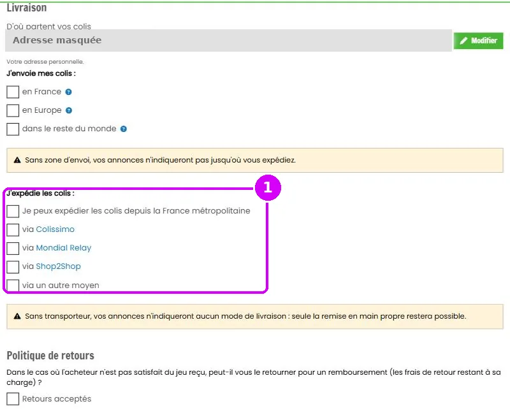This screenshot has height=420, width=510.
Task: Click the Sans zone d'envoi warning text
Action: point(161,160)
